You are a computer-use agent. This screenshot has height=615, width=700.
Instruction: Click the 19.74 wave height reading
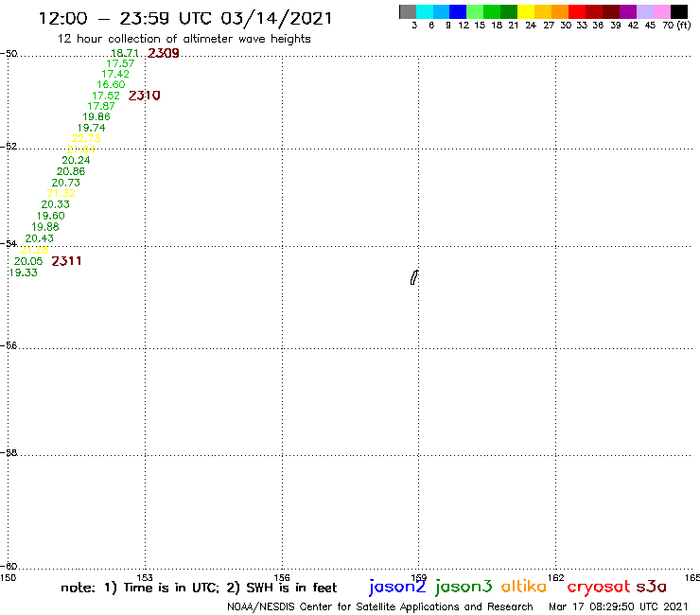coord(91,128)
